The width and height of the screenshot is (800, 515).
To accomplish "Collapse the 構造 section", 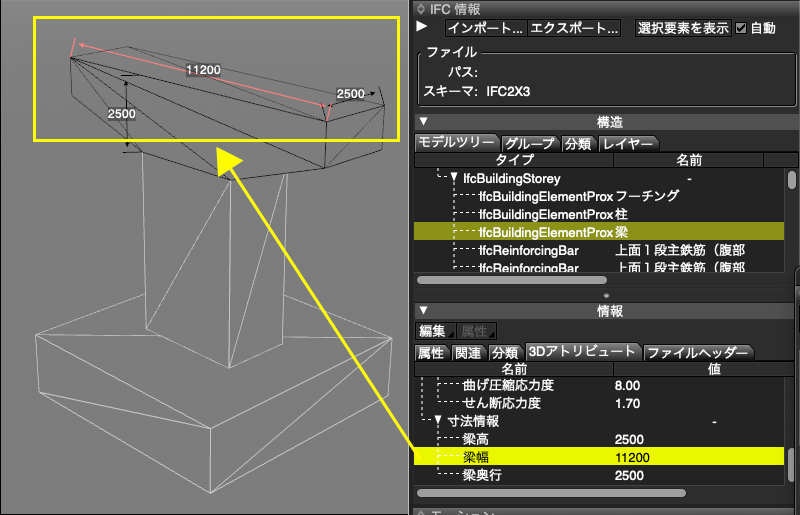I will pyautogui.click(x=422, y=121).
